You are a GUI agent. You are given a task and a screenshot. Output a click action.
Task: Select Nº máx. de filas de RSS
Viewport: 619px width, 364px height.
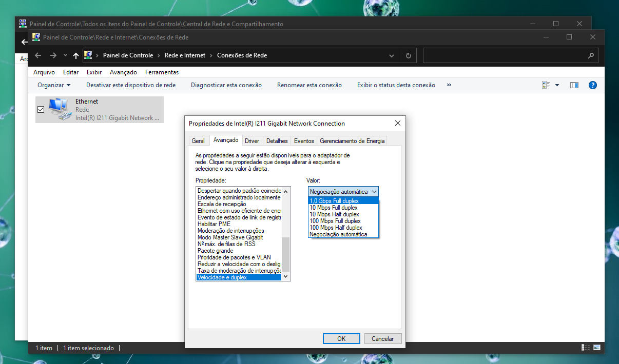point(239,244)
